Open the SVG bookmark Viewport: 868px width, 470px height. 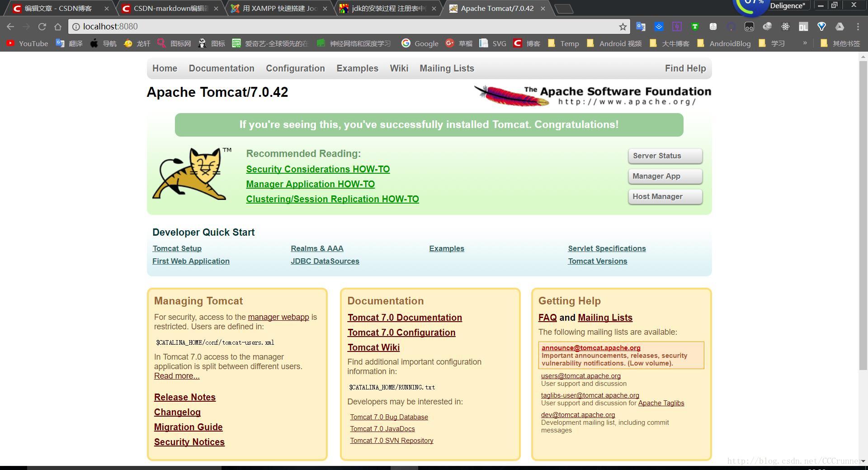pos(493,43)
